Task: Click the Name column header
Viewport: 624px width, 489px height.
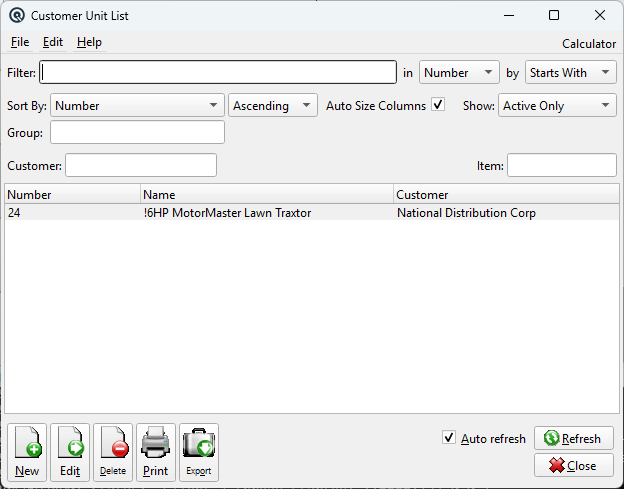Action: (x=267, y=195)
